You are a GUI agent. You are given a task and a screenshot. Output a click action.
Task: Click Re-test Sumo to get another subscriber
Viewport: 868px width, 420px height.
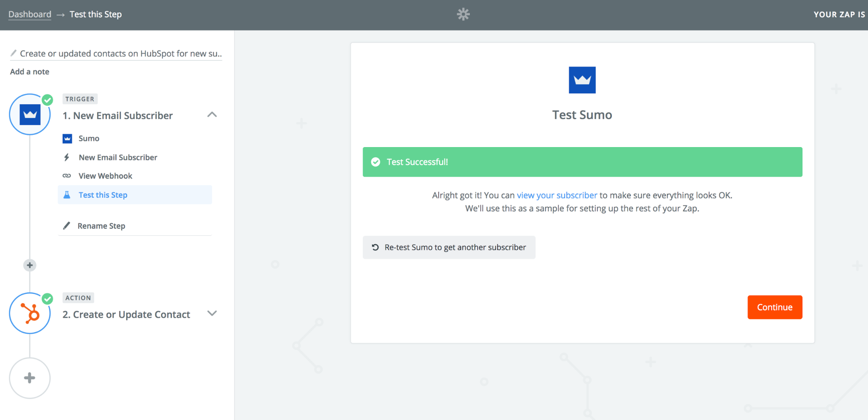click(x=449, y=247)
